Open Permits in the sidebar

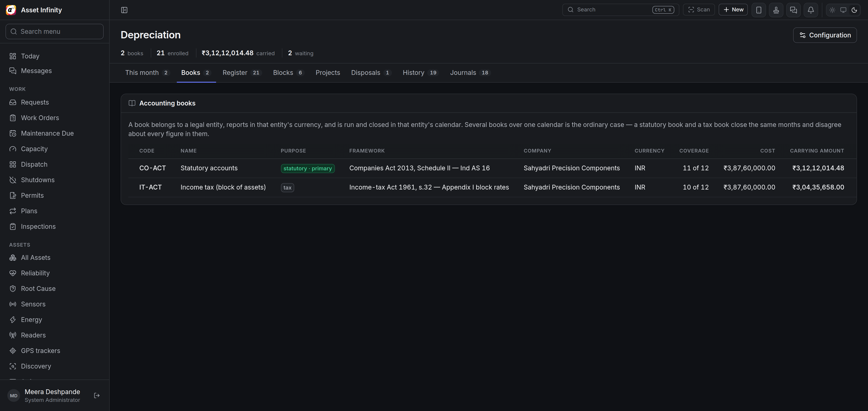[55, 195]
